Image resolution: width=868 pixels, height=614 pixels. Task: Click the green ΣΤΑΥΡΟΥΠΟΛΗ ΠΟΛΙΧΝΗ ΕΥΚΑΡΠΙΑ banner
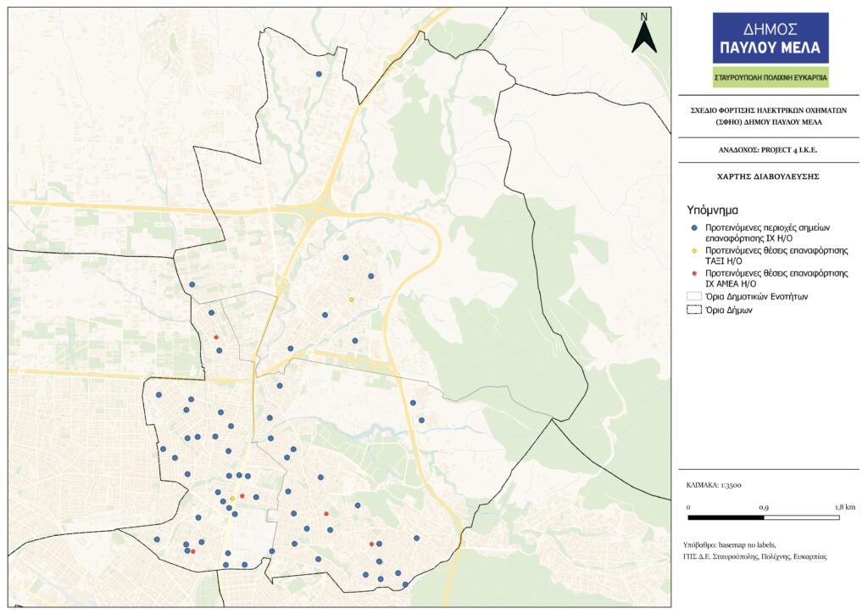770,78
